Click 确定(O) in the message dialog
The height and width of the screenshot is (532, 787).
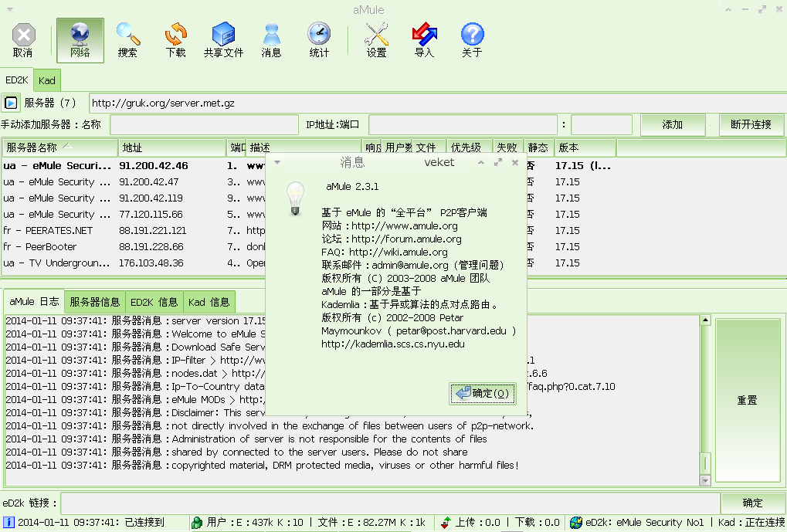[x=483, y=393]
